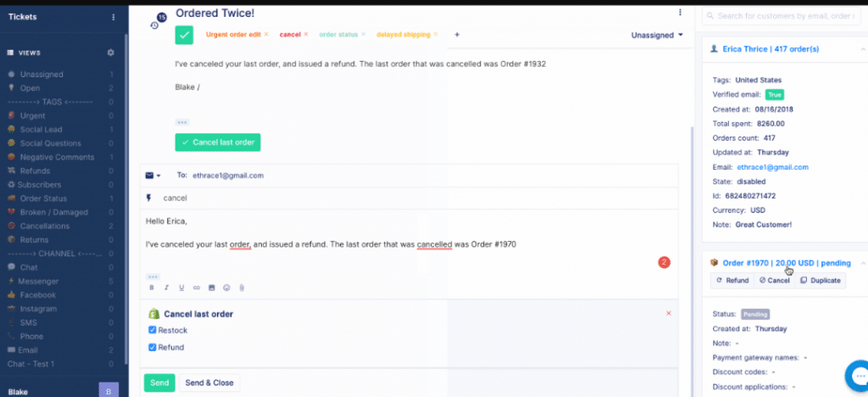Open the emoji picker
The image size is (868, 397).
click(226, 288)
